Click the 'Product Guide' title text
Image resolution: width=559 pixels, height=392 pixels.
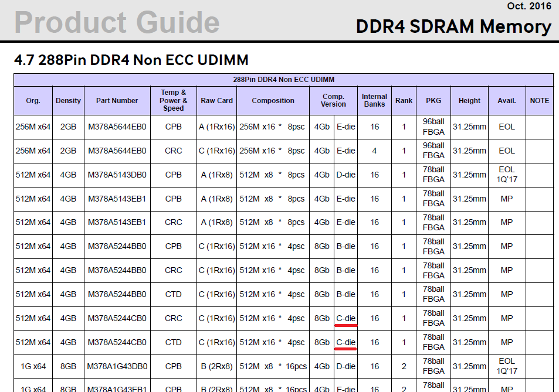pyautogui.click(x=117, y=22)
